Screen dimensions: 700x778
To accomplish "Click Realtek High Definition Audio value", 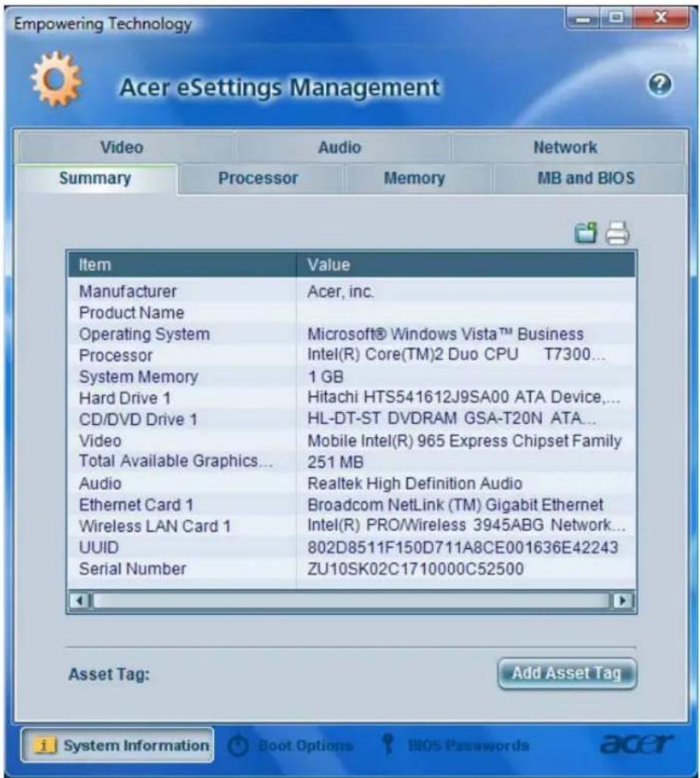I will tap(415, 483).
